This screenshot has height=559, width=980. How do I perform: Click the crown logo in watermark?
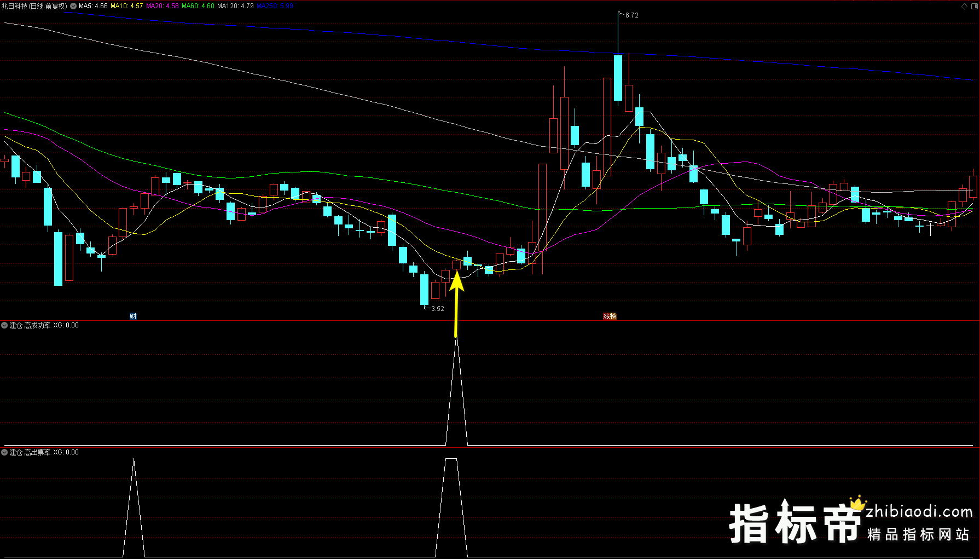(857, 503)
